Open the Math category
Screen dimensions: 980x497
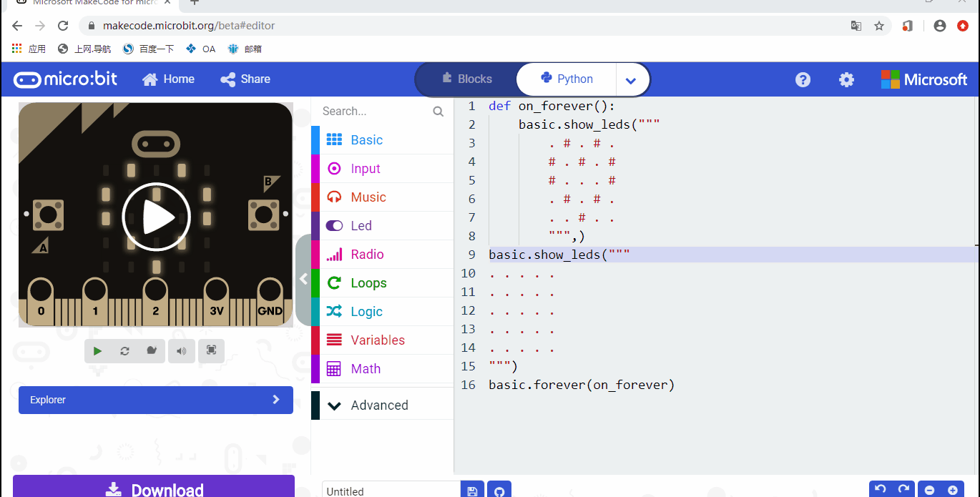tap(383, 369)
